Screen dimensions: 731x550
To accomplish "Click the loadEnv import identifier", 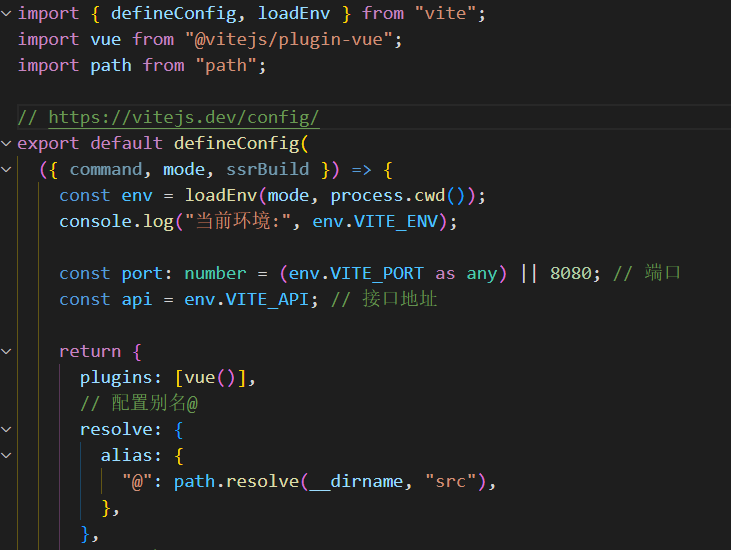I will (x=294, y=14).
